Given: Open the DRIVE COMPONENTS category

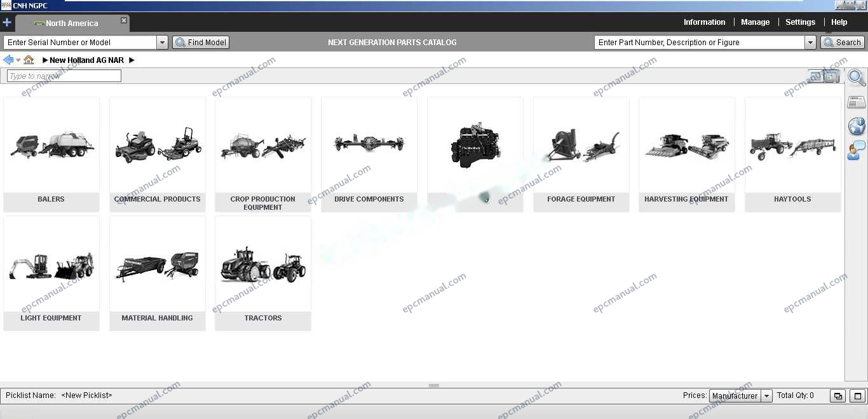Looking at the screenshot, I should tap(369, 155).
